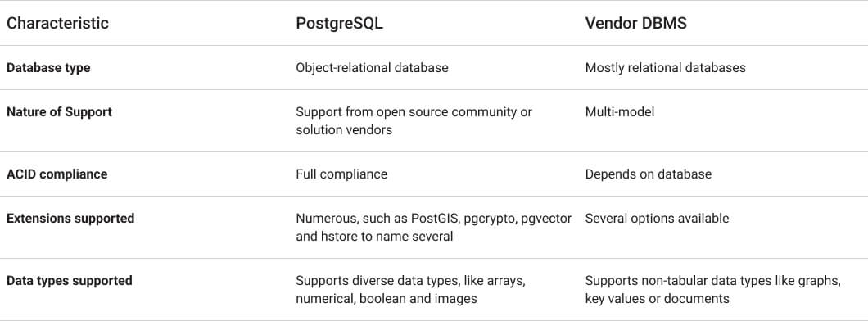Viewport: 868px width, 321px height.
Task: Click the Characteristic column header
Action: (x=57, y=23)
